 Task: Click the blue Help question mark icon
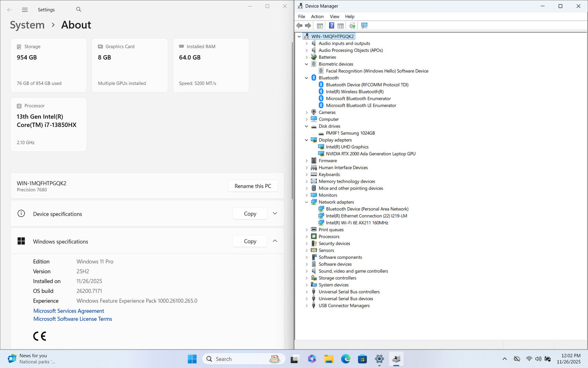(x=331, y=26)
